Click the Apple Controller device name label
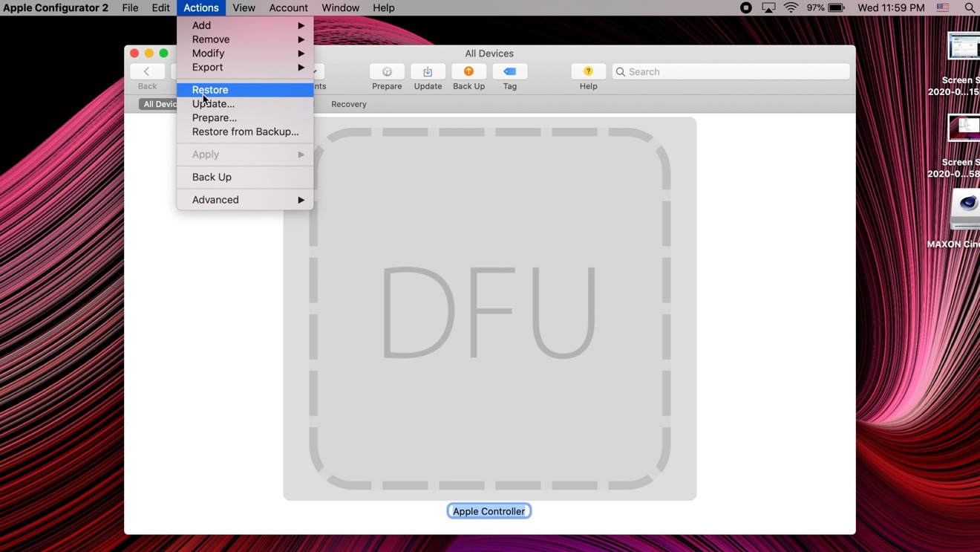 pyautogui.click(x=489, y=511)
